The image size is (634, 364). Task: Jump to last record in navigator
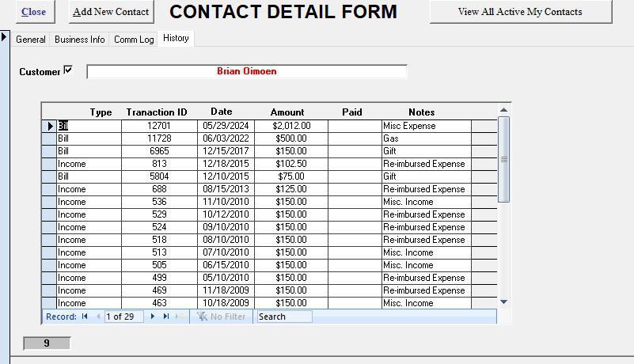point(166,317)
